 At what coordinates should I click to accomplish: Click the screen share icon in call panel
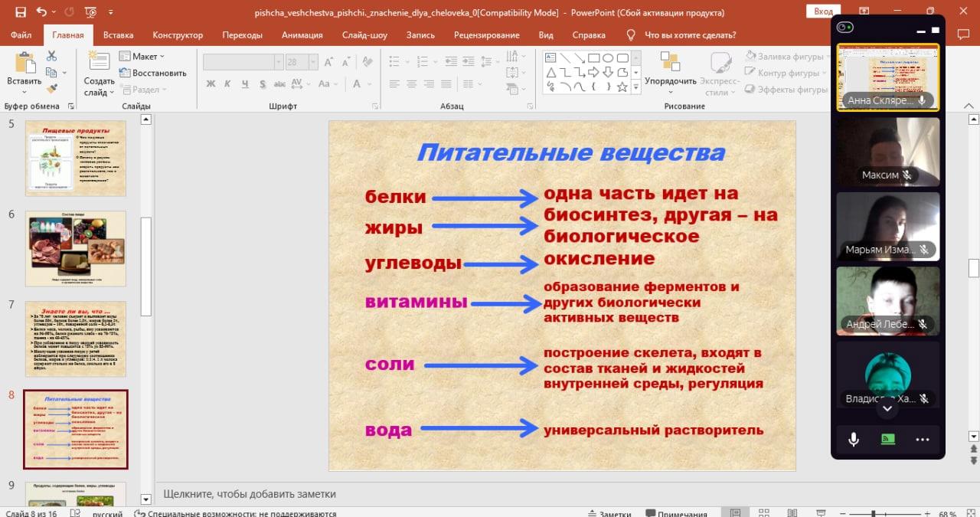(887, 440)
